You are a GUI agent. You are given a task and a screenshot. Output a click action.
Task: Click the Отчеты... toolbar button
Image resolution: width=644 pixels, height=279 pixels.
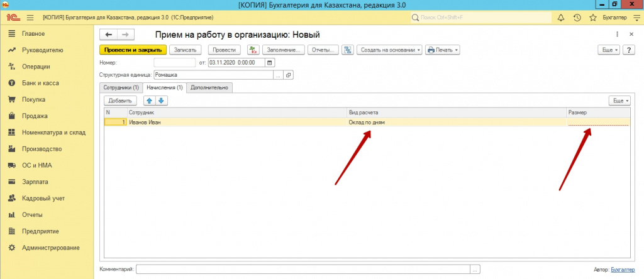point(323,50)
